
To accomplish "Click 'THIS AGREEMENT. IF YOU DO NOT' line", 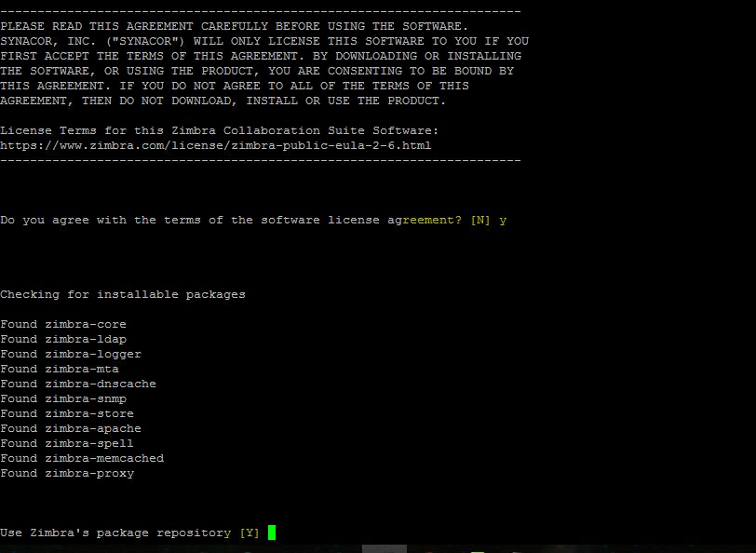I will click(x=235, y=86).
